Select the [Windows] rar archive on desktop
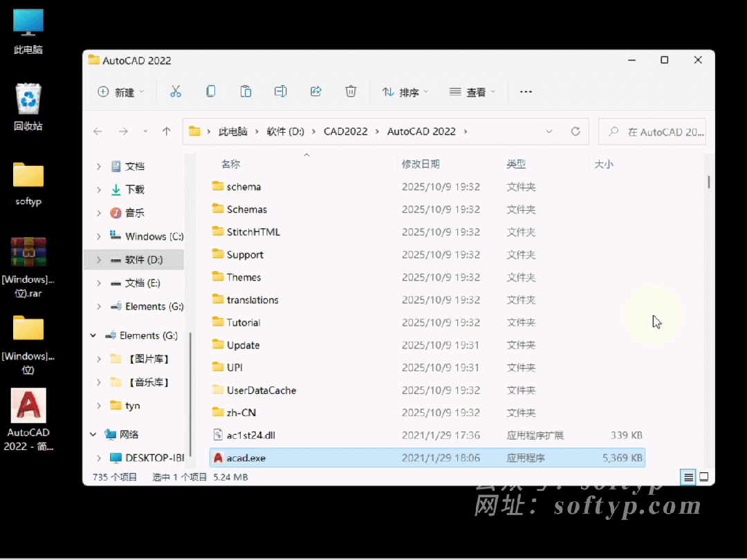This screenshot has width=747, height=560. click(x=28, y=267)
